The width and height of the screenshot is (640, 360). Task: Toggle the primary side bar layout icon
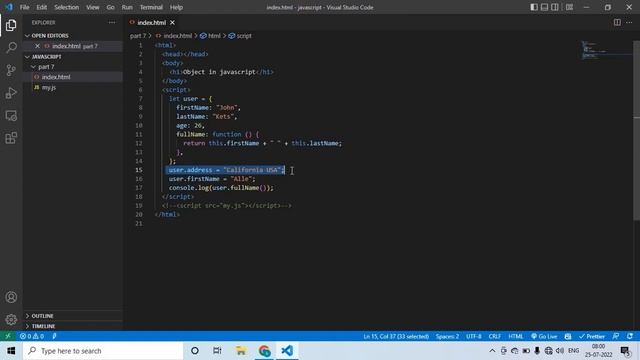pyautogui.click(x=534, y=7)
